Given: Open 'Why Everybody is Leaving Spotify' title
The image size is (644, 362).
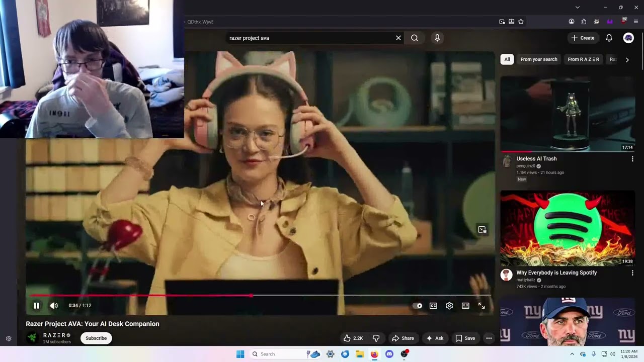Looking at the screenshot, I should point(556,273).
